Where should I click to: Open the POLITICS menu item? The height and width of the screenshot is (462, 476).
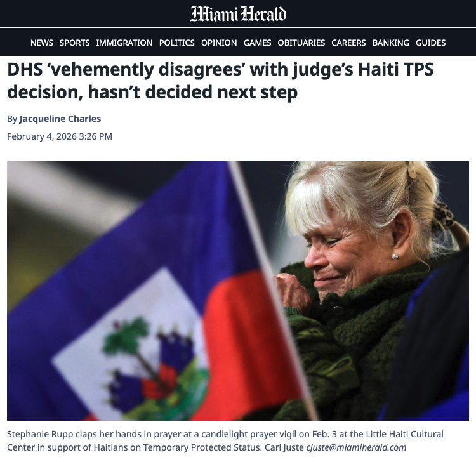coord(177,43)
